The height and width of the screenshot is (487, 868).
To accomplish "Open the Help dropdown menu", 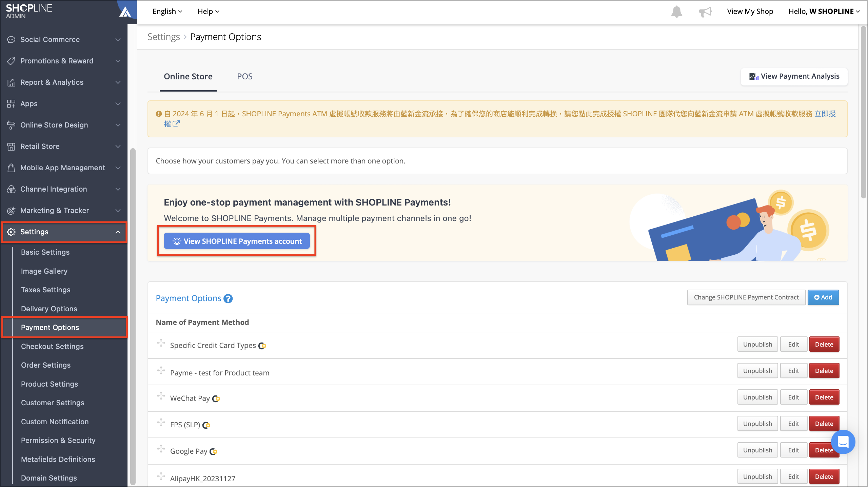I will coord(209,12).
